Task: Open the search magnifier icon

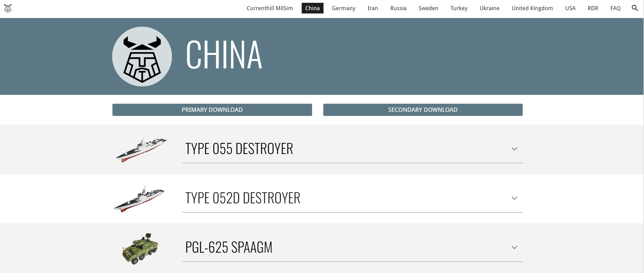Action: [x=635, y=8]
